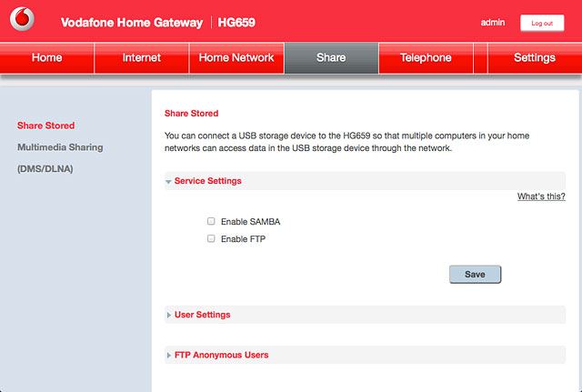Open the Settings tab
The image size is (582, 392).
tap(535, 58)
